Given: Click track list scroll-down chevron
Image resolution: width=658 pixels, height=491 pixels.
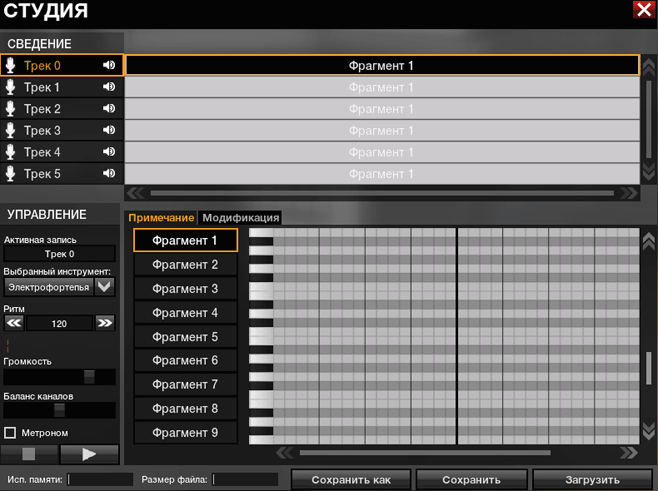Looking at the screenshot, I should [649, 171].
